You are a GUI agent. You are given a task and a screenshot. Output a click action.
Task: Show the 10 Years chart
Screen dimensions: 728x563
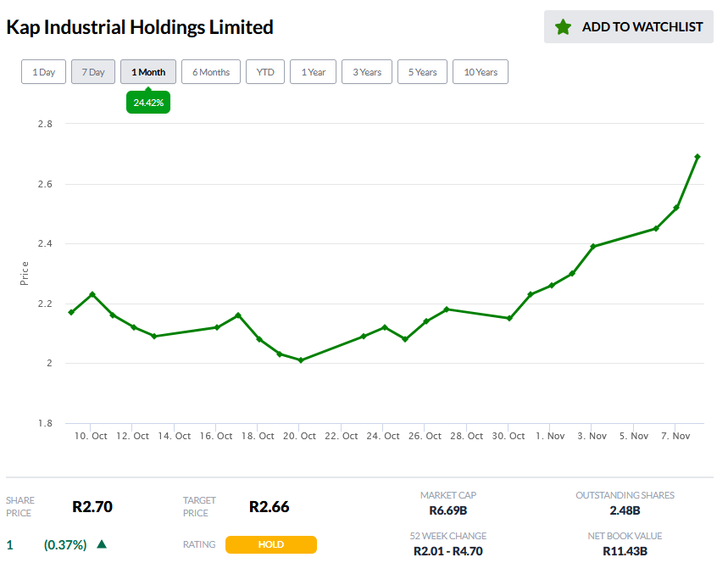(481, 72)
